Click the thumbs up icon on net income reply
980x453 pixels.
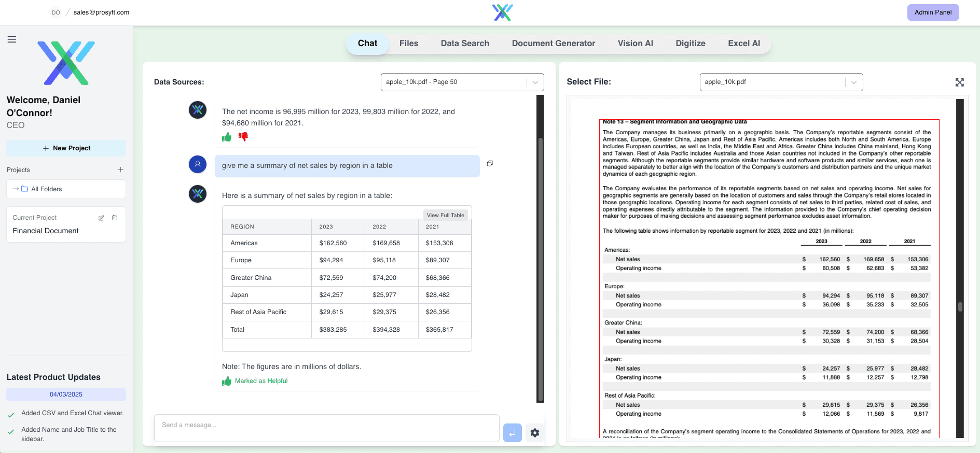pyautogui.click(x=227, y=137)
